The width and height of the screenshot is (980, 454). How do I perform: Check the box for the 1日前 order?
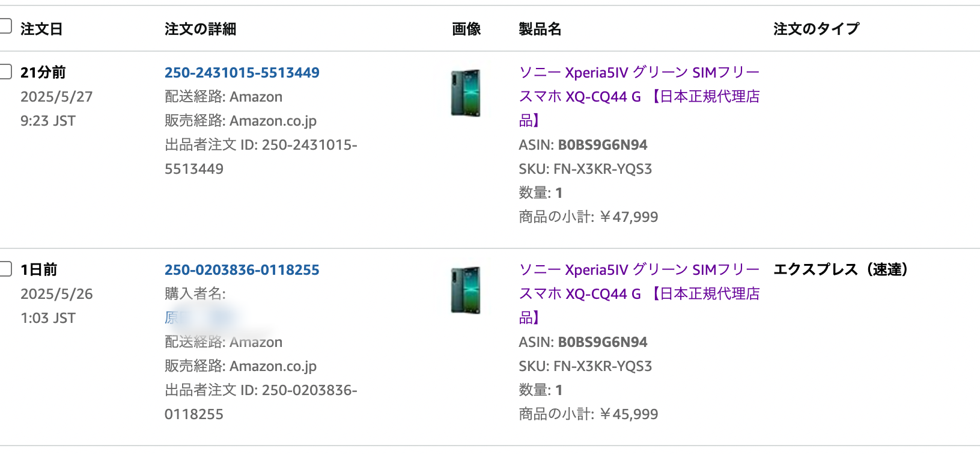tap(5, 269)
